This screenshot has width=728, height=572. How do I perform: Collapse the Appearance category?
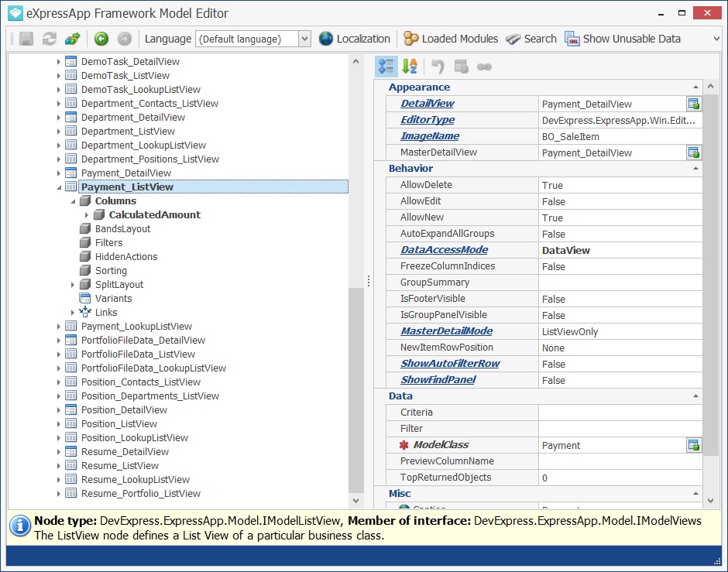(x=695, y=87)
